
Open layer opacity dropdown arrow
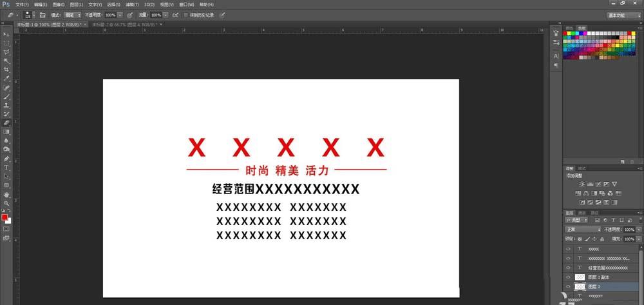point(638,230)
